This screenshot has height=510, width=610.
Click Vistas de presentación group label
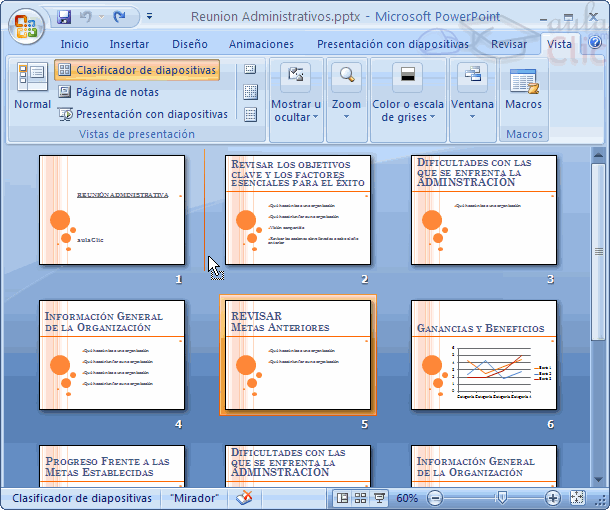137,134
